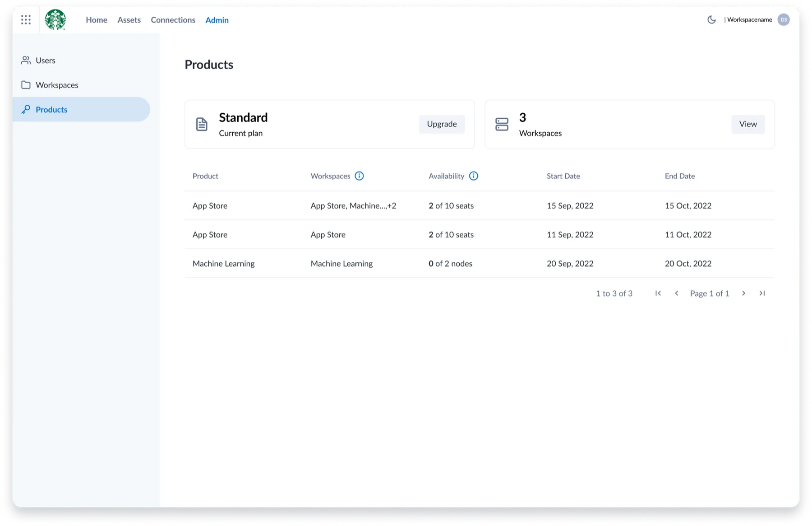This screenshot has height=526, width=812.
Task: Select Products in the sidebar
Action: 81,109
